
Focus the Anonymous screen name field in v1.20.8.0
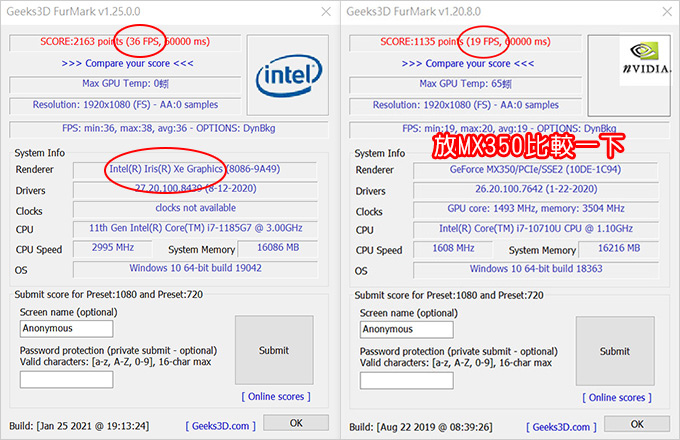pos(407,329)
